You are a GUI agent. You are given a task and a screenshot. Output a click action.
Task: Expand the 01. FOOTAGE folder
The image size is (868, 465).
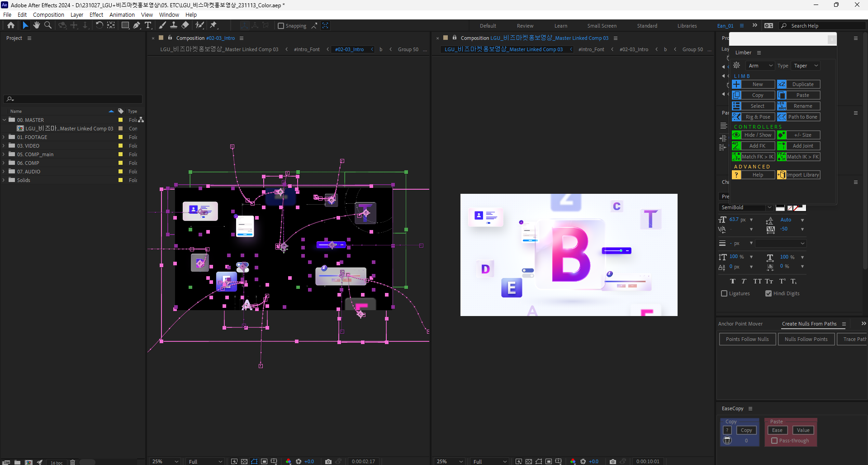tap(4, 137)
